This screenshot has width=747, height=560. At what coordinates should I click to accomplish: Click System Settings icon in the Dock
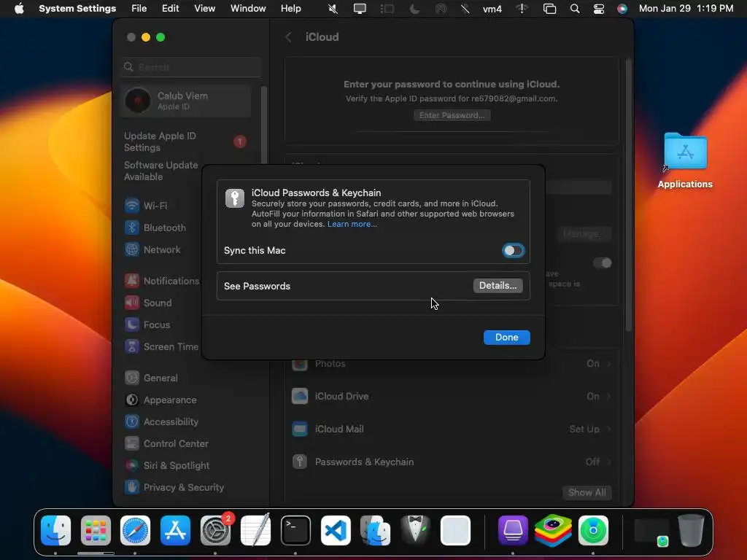point(215,531)
